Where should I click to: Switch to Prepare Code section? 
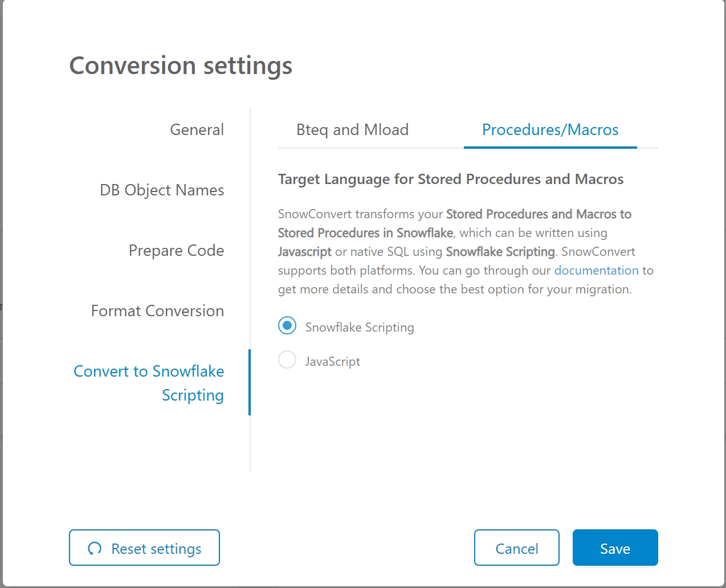point(176,251)
